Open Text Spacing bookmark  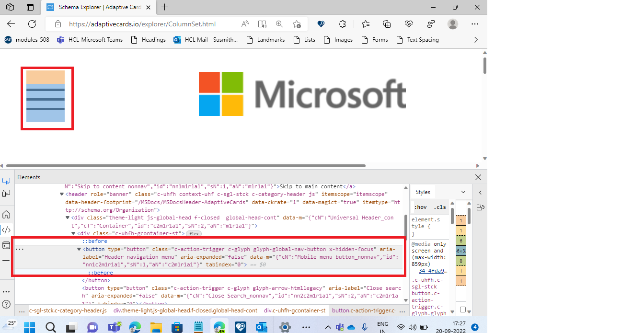click(x=417, y=40)
